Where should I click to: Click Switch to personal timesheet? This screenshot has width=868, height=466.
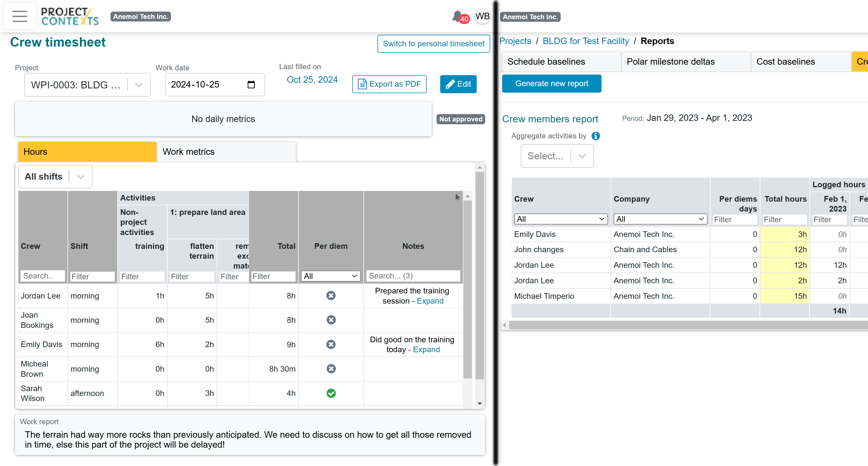434,44
